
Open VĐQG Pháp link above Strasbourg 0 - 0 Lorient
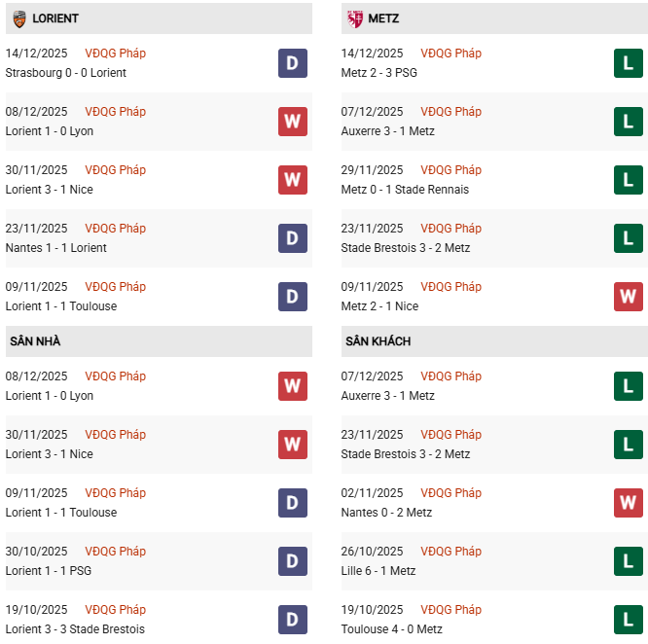click(x=115, y=54)
